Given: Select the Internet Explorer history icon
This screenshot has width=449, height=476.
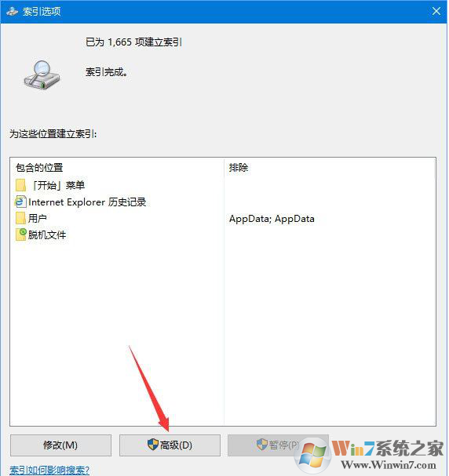Looking at the screenshot, I should coord(20,202).
